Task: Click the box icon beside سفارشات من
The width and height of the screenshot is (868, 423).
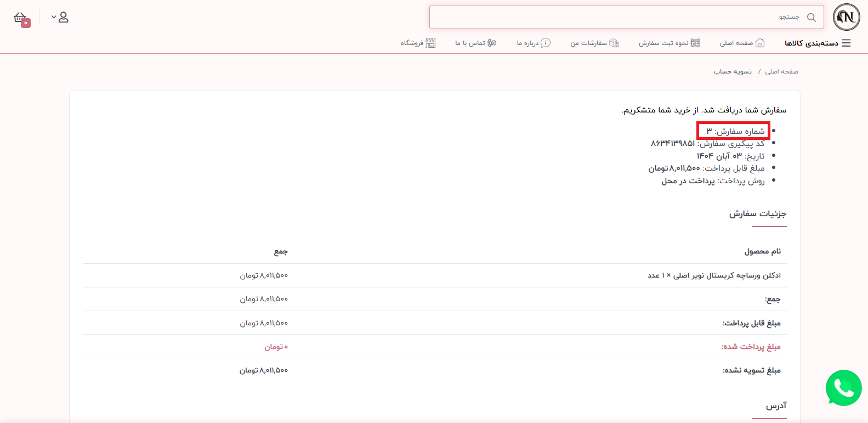Action: click(614, 43)
